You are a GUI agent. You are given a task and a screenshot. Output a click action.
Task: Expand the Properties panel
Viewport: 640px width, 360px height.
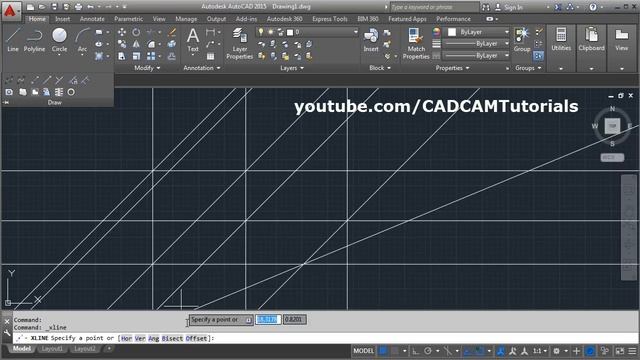[452, 68]
